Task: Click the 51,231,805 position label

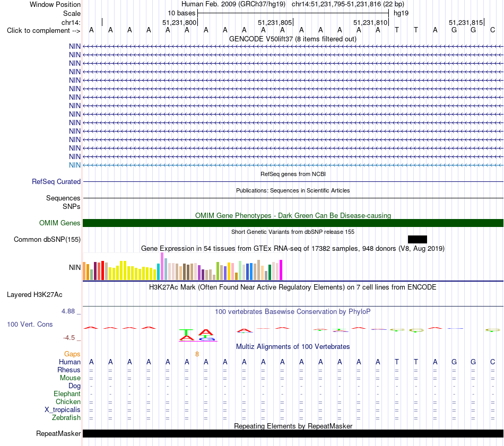Action: (275, 22)
